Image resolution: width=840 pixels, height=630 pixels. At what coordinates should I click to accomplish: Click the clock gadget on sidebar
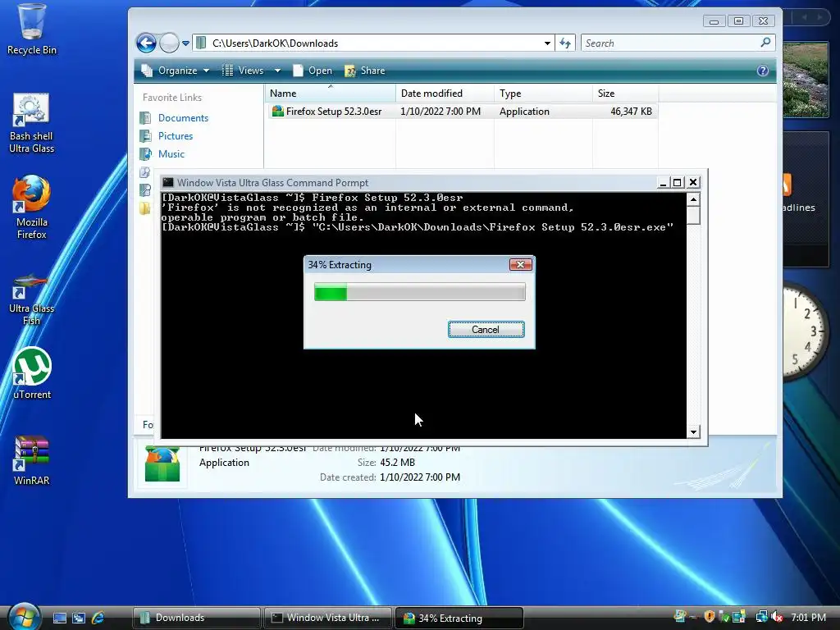click(x=807, y=332)
